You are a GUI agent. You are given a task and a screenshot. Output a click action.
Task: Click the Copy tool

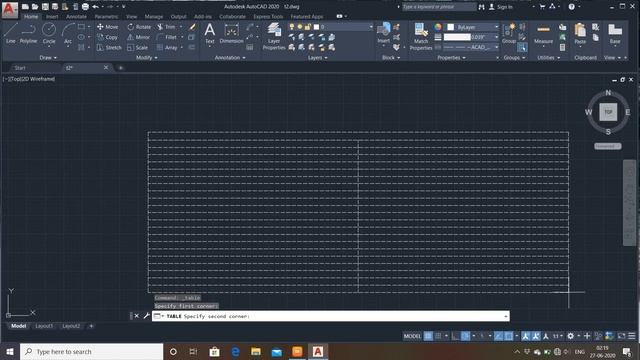click(107, 37)
